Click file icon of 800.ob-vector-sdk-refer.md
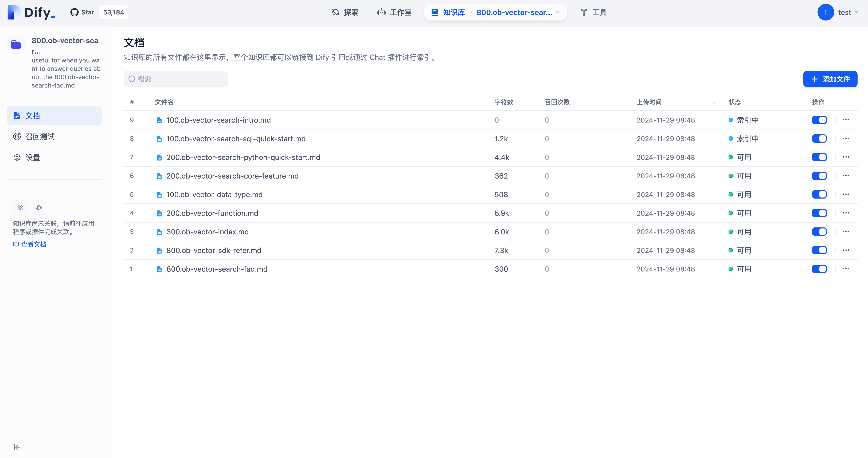Viewport: 868px width, 458px height. (159, 251)
